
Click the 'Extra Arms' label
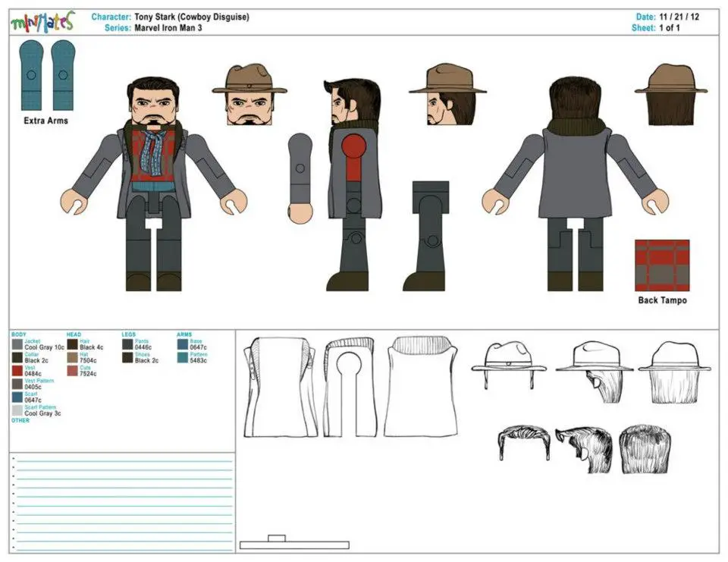click(46, 121)
